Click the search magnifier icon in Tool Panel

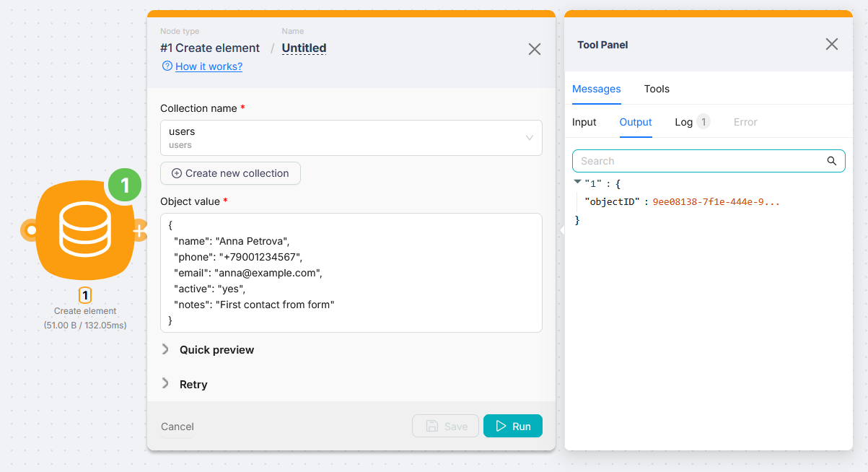pos(833,160)
